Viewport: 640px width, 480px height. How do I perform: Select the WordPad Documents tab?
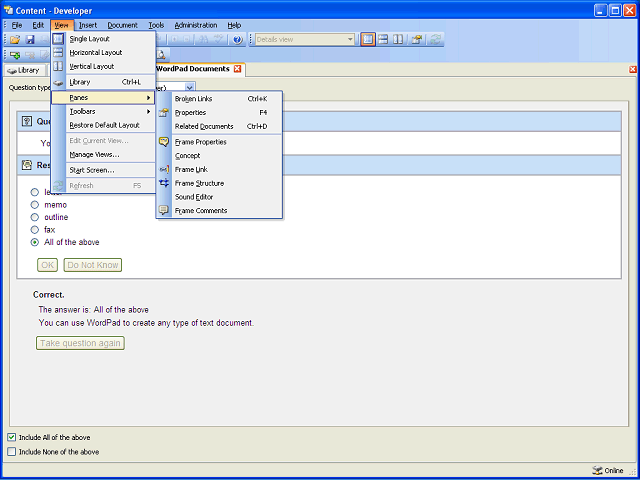193,69
